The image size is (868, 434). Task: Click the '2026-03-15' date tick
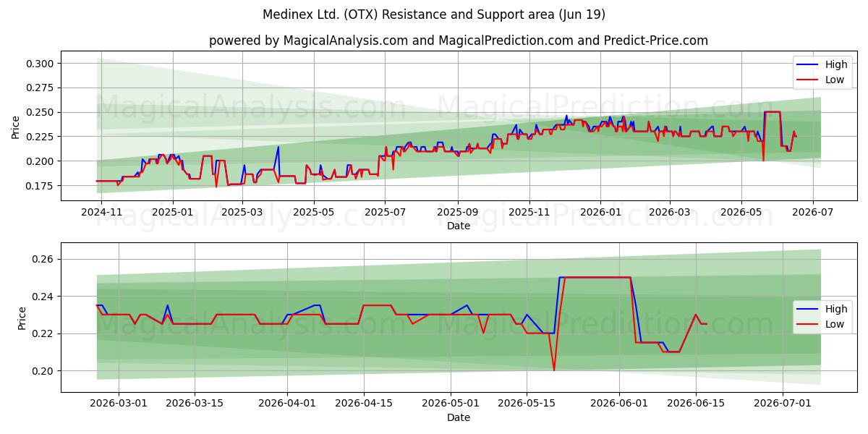click(195, 404)
